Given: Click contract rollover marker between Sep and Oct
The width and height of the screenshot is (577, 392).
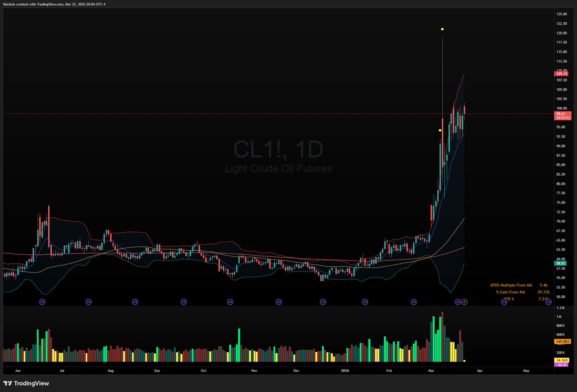Looking at the screenshot, I should pos(184,302).
